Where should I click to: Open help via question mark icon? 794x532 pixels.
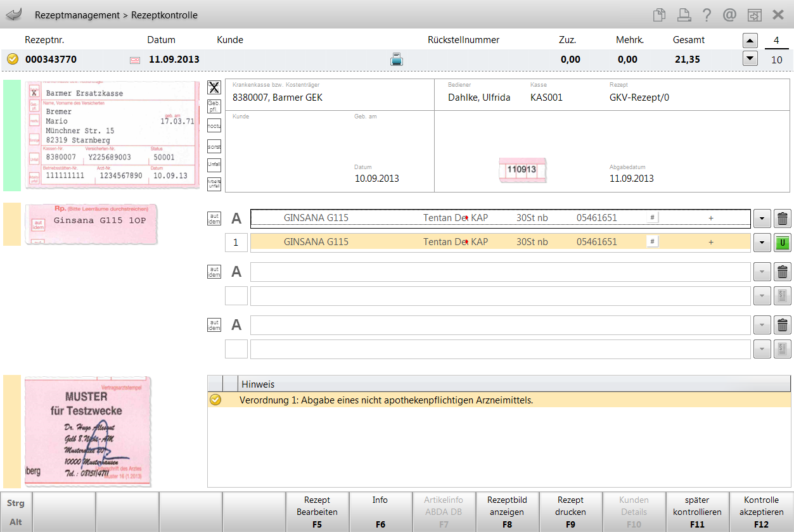coord(707,15)
